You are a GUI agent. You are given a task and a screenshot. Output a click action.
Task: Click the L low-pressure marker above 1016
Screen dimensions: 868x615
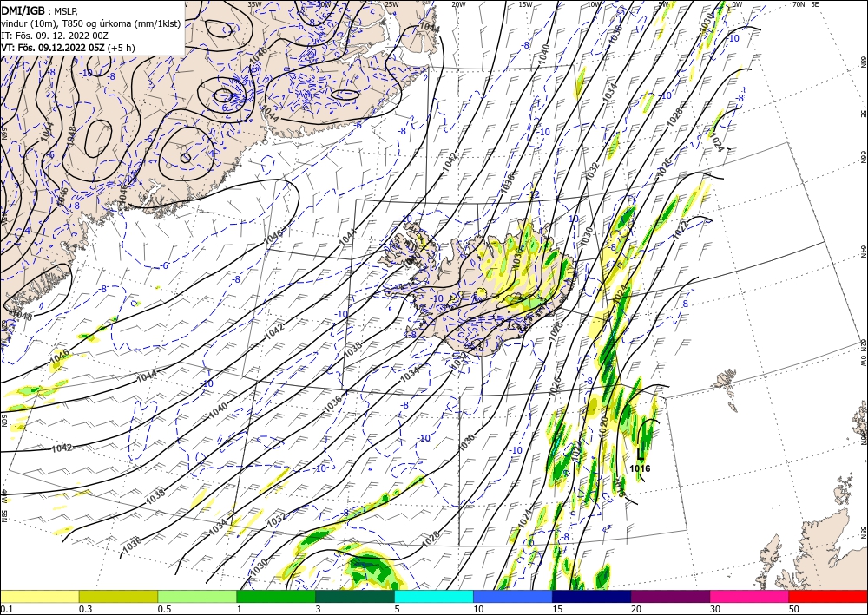pyautogui.click(x=641, y=454)
